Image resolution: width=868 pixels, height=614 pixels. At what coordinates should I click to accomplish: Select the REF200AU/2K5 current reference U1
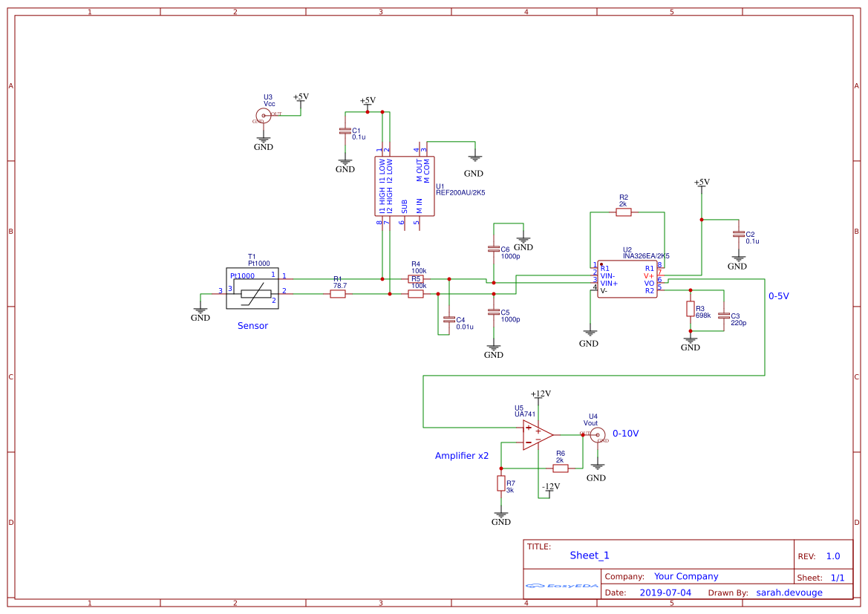coord(403,186)
